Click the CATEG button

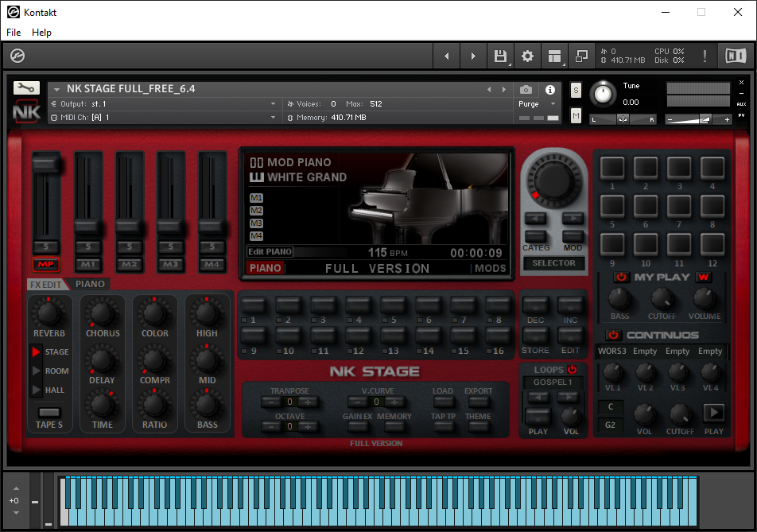(x=536, y=236)
